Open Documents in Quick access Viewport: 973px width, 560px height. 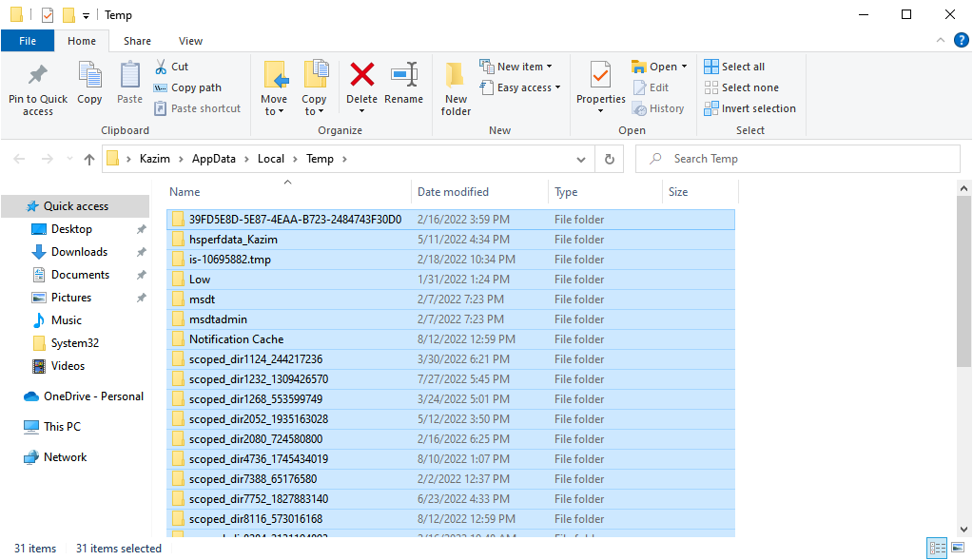click(x=80, y=275)
